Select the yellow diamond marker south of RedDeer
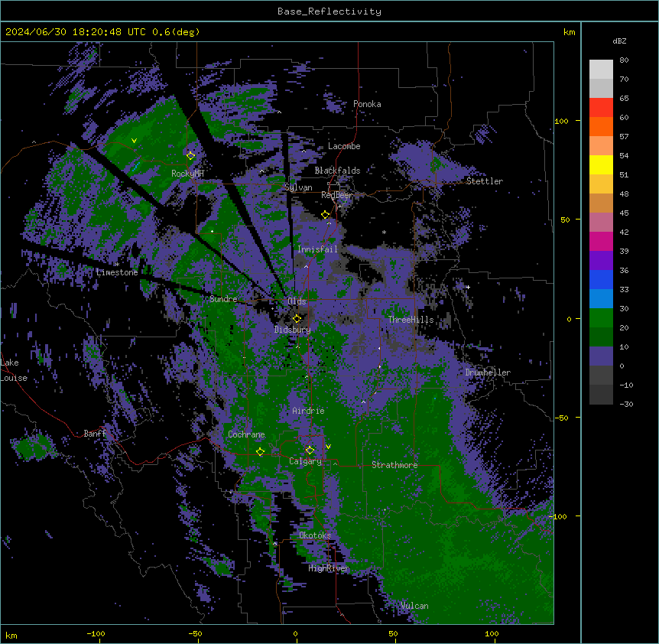 tap(325, 215)
